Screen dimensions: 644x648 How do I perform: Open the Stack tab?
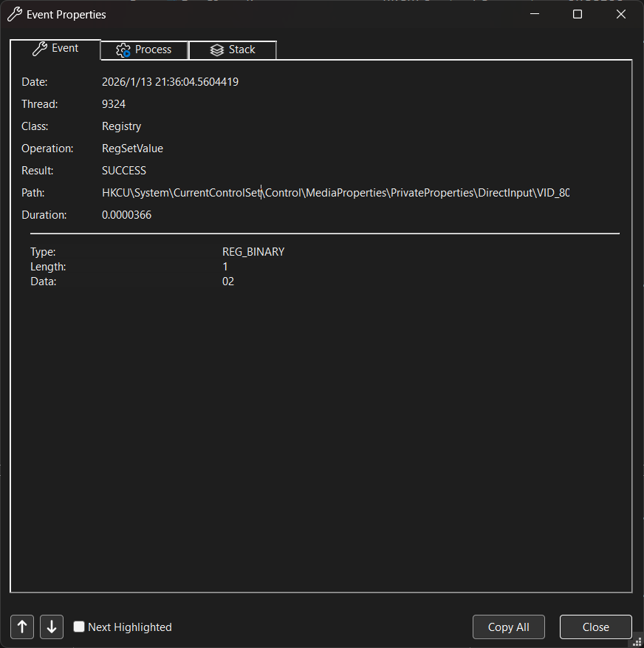(233, 50)
